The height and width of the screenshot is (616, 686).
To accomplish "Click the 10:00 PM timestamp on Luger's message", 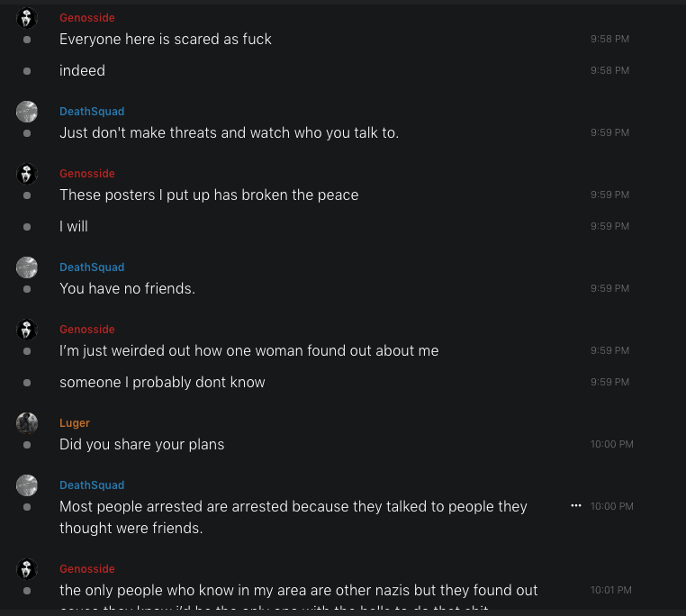I will [x=611, y=444].
